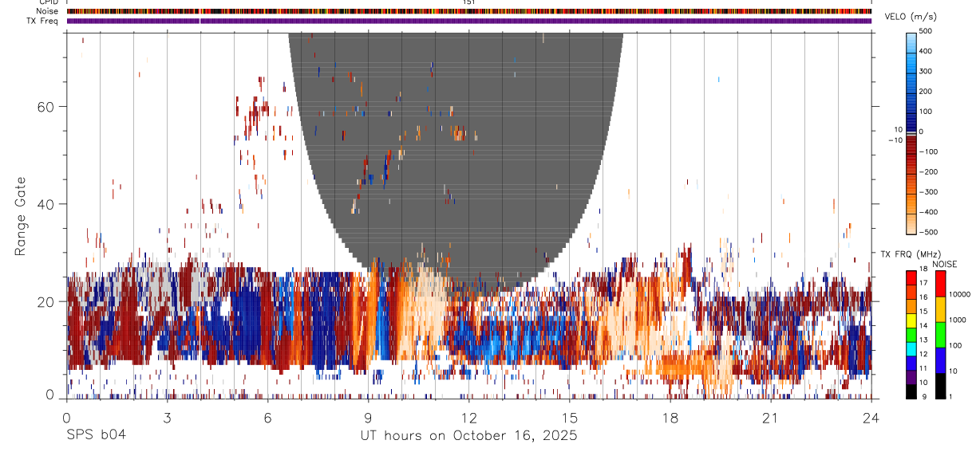Screen dimensions: 980x452
Task: Click the "Range Gate" vertical axis title
Action: coord(22,215)
